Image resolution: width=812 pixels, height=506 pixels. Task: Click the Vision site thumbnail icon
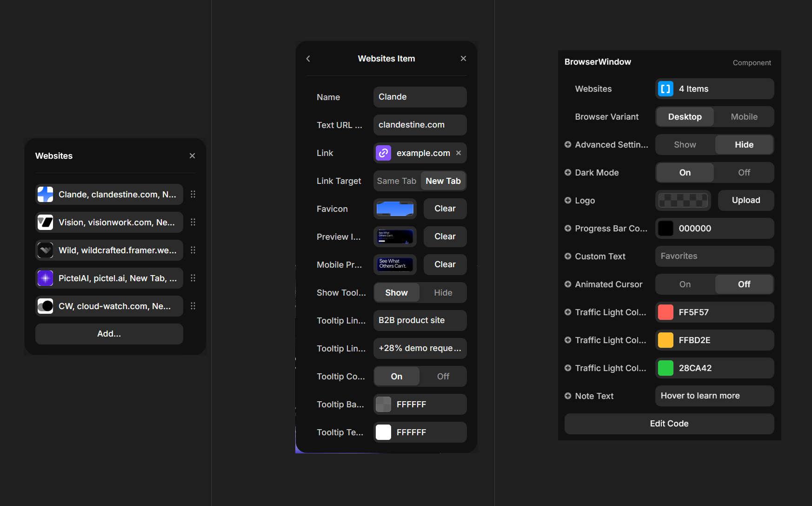[x=45, y=222]
